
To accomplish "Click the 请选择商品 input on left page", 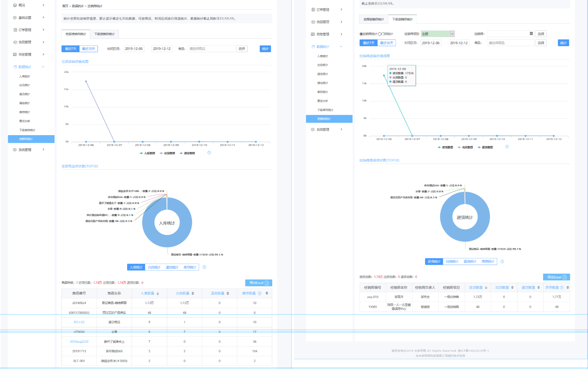I will (211, 49).
